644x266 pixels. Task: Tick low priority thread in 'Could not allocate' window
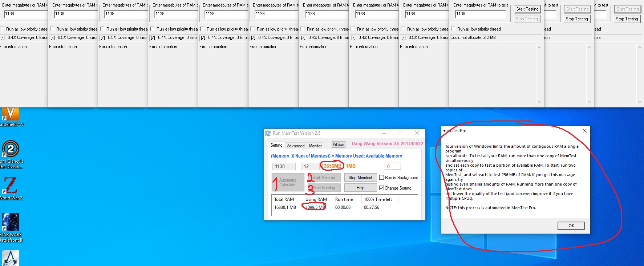coord(453,29)
